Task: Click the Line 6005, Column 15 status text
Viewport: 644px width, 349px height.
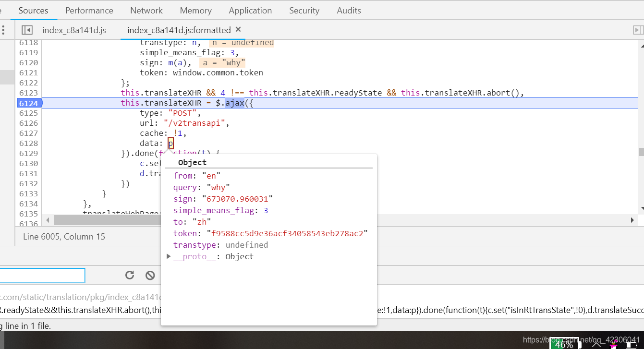Action: pos(64,237)
